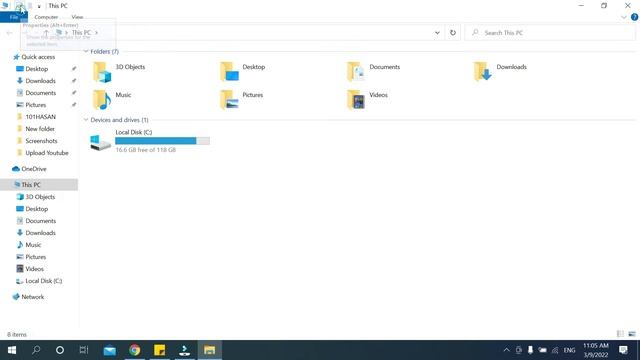The image size is (640, 360).
Task: Open the File menu
Action: [14, 17]
